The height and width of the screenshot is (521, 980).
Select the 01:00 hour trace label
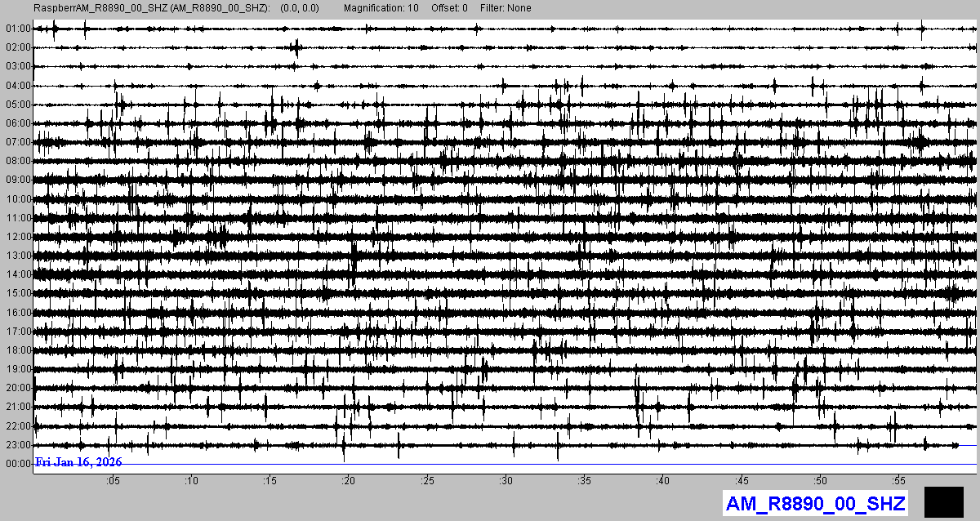click(x=17, y=29)
